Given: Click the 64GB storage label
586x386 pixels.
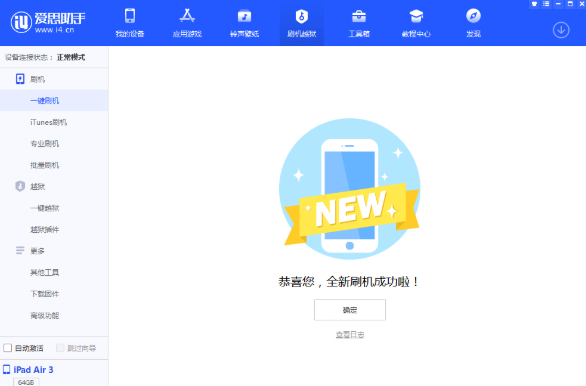Looking at the screenshot, I should click(26, 382).
